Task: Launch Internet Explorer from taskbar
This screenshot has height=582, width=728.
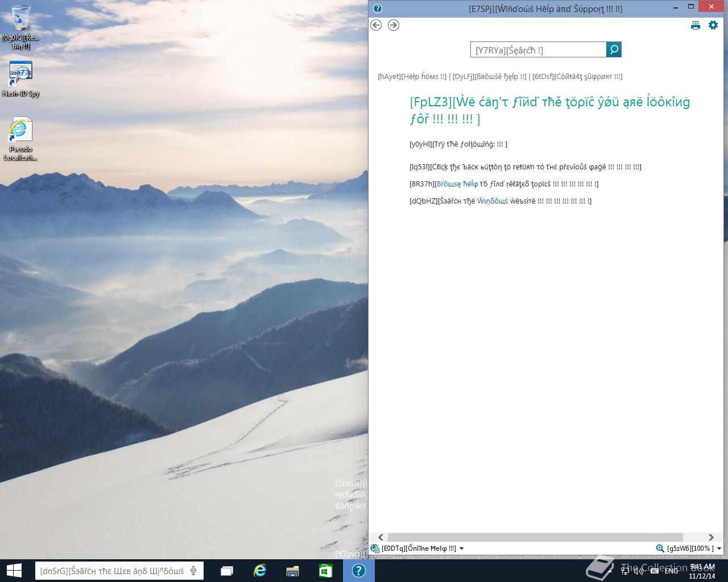Action: tap(260, 571)
